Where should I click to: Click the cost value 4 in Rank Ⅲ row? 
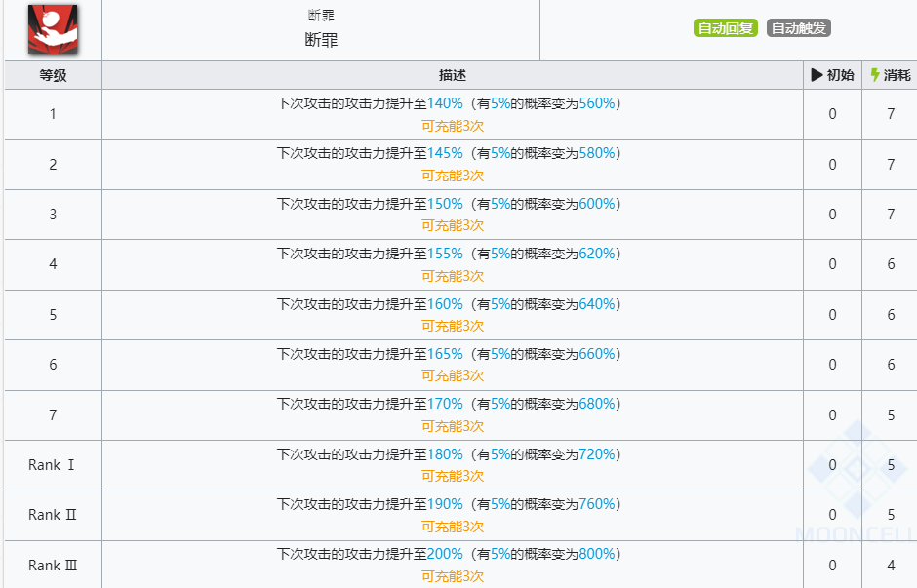pos(891,566)
